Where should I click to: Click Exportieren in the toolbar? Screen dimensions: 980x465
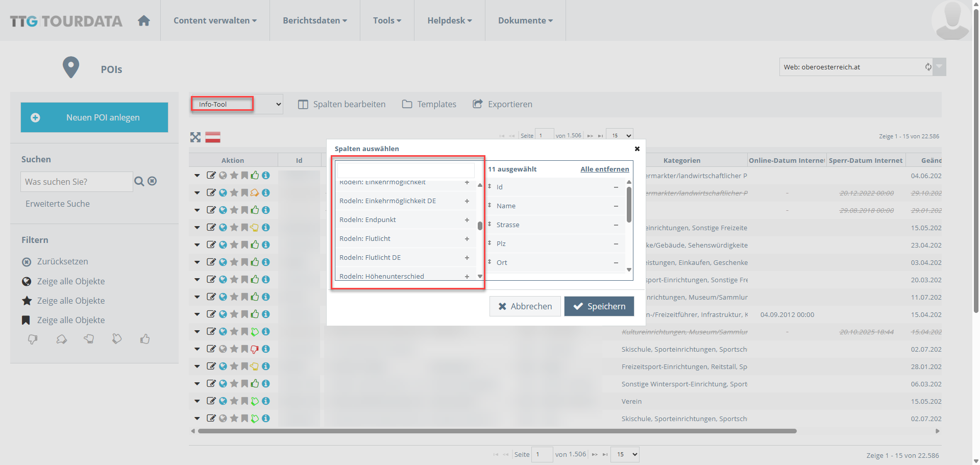pyautogui.click(x=502, y=104)
